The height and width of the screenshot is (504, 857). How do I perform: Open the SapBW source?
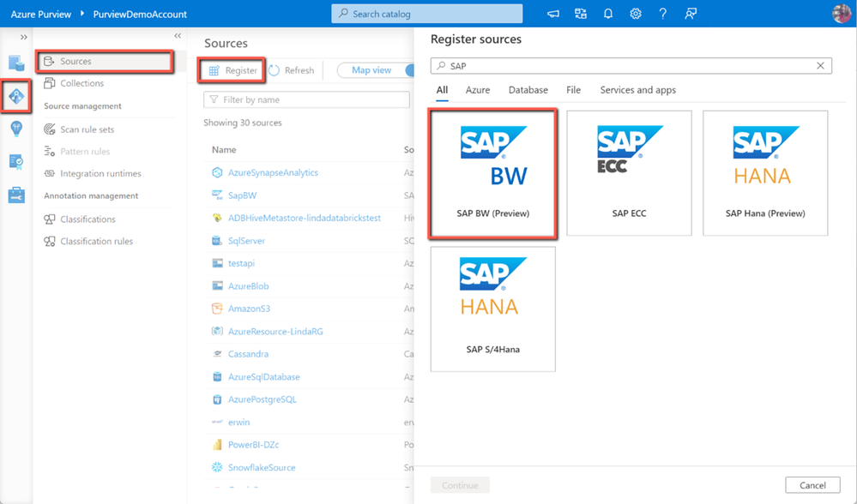click(242, 195)
